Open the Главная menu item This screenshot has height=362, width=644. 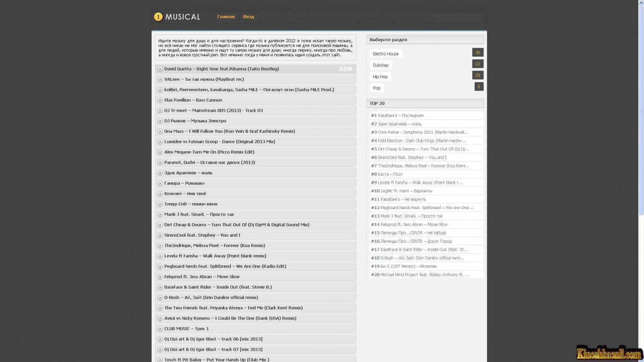pyautogui.click(x=226, y=17)
